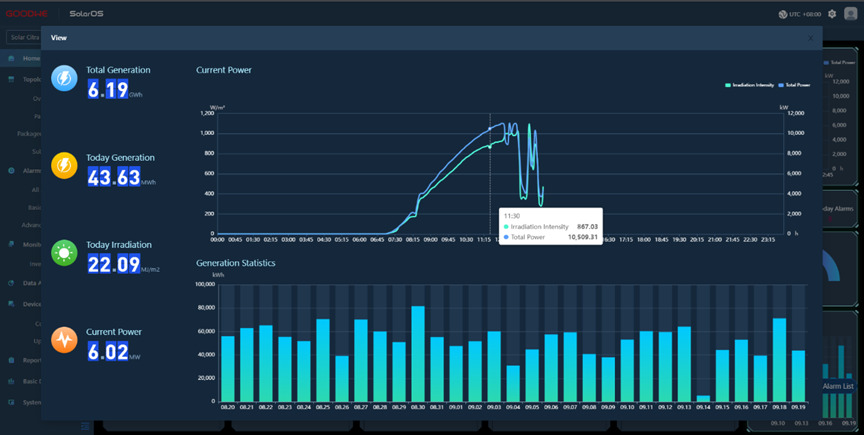
Task: Open the Solar Citra station selector
Action: (x=23, y=37)
